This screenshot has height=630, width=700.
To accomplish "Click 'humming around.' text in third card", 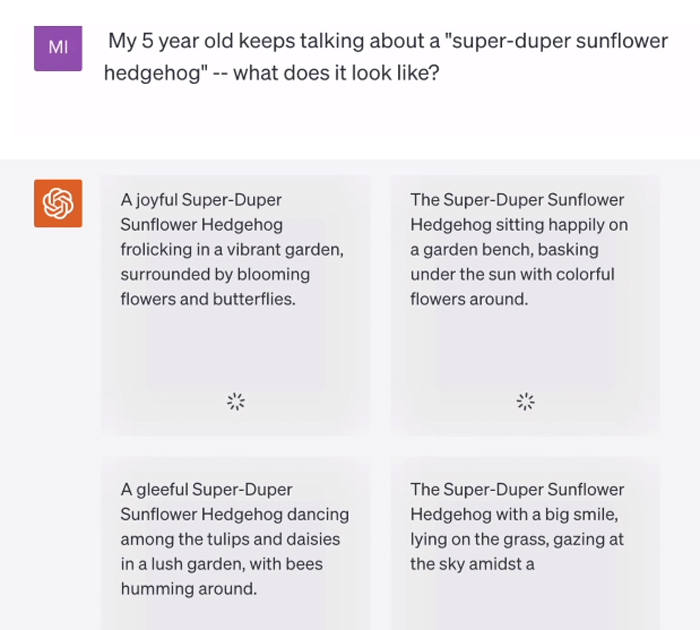I will pos(189,588).
